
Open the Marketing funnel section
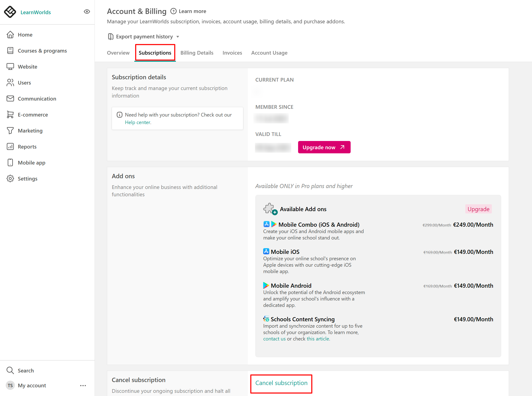[30, 131]
